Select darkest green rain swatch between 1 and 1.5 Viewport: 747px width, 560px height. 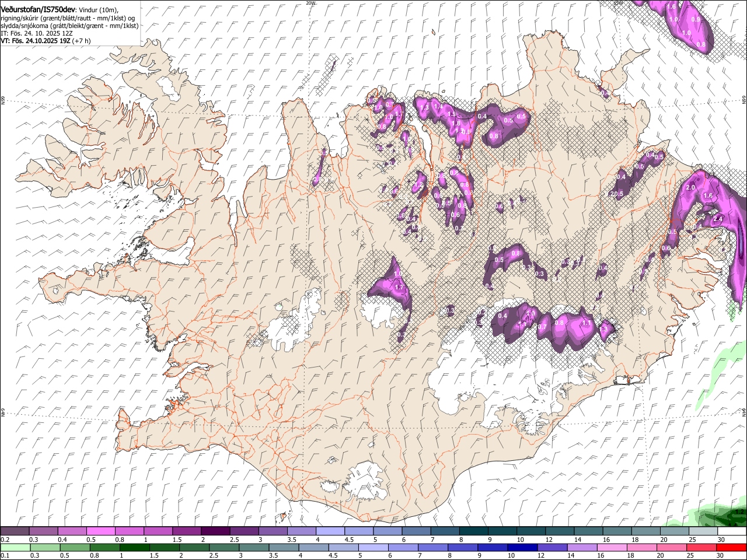[134, 547]
